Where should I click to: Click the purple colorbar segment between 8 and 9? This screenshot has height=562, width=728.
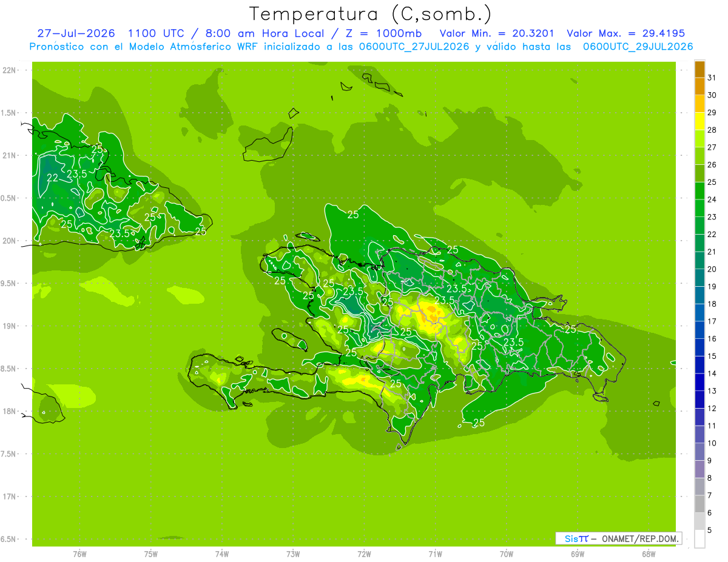click(699, 469)
